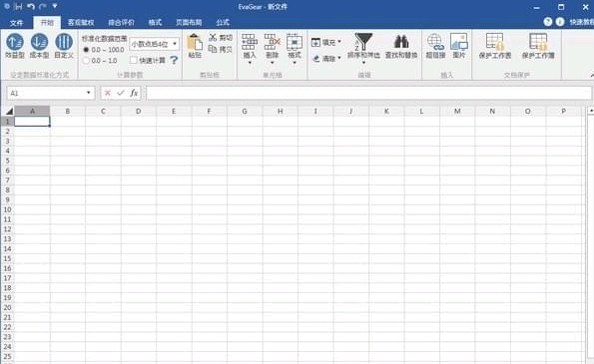Enable the 快速计算 quick calculation checkbox
This screenshot has height=364, width=594.
tap(133, 60)
